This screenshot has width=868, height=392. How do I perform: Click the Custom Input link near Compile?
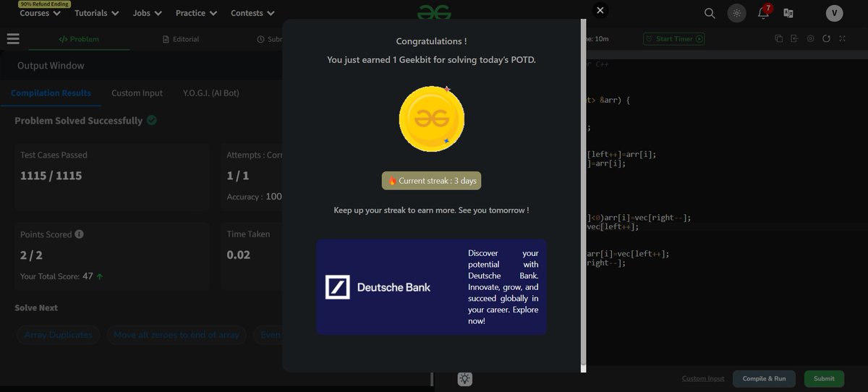click(x=703, y=378)
